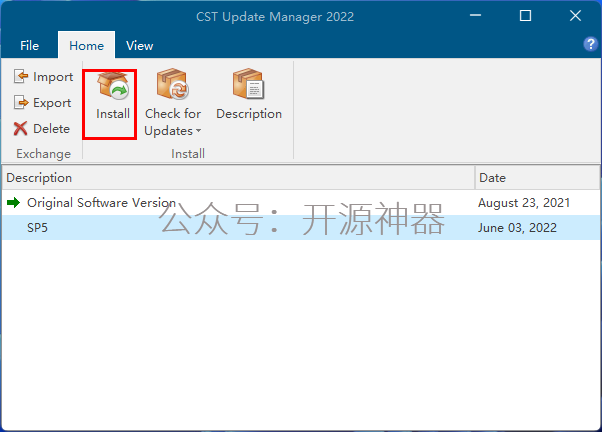Click the August 23, 2021 date cell

524,202
